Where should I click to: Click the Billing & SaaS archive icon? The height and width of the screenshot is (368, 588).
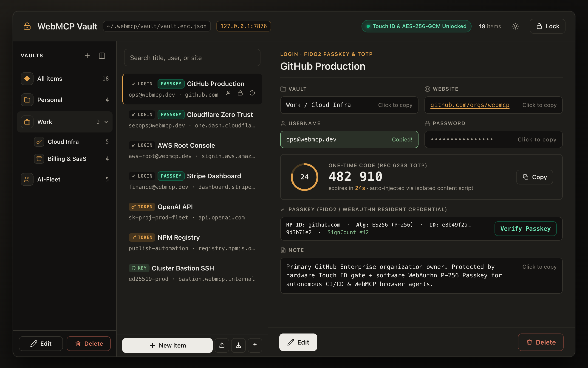pyautogui.click(x=39, y=159)
